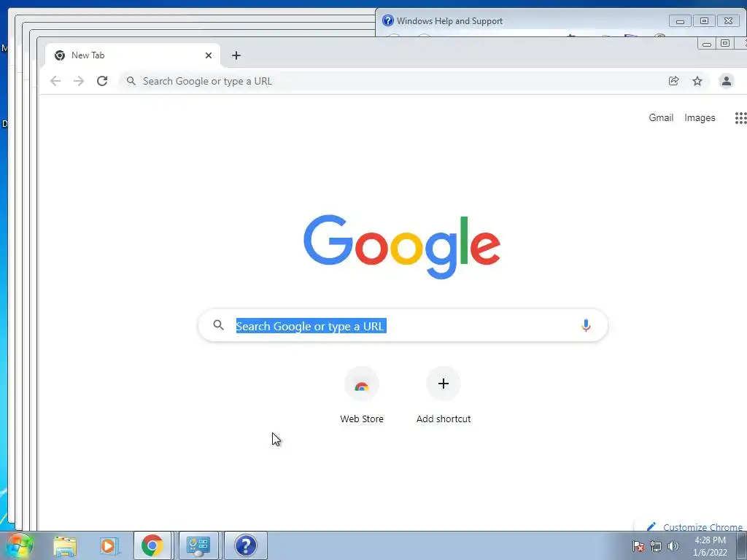Reload the current Chrome page
The image size is (747, 560).
[102, 81]
